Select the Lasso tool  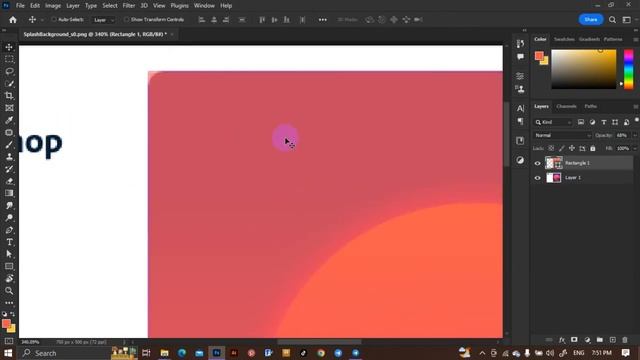[x=9, y=71]
